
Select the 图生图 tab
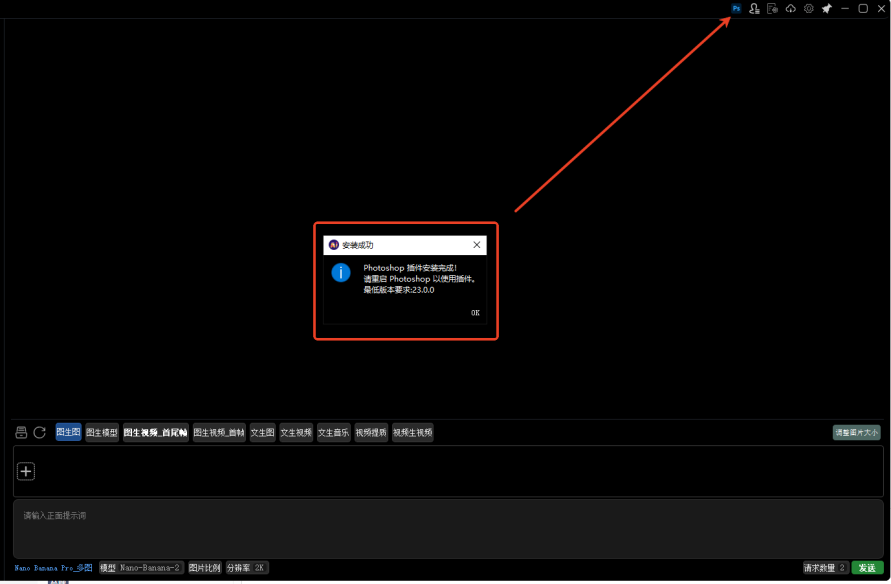click(x=68, y=432)
